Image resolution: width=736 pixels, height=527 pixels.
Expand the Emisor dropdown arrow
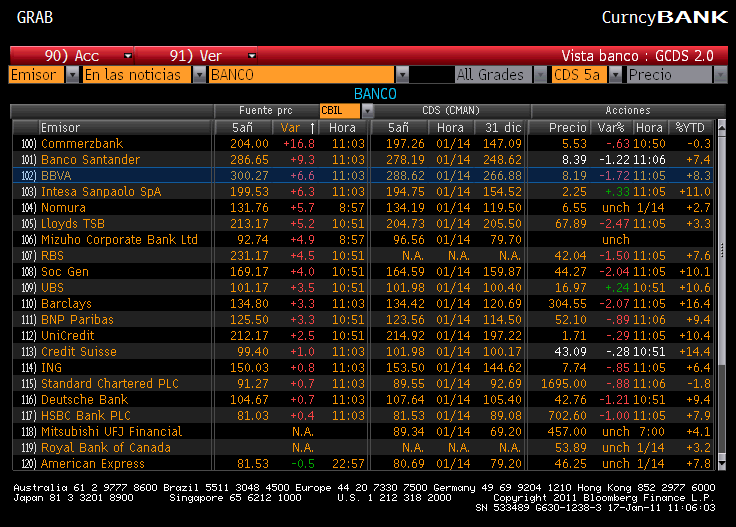[72, 75]
